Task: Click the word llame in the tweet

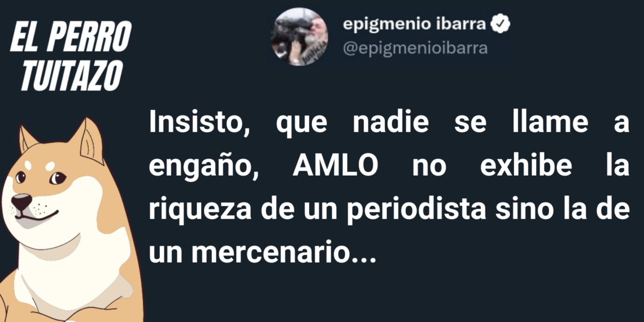Action: pos(550,122)
